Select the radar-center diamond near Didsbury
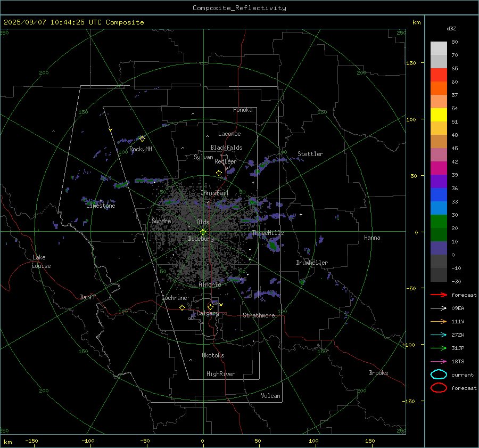This screenshot has height=448, width=479. 203,232
